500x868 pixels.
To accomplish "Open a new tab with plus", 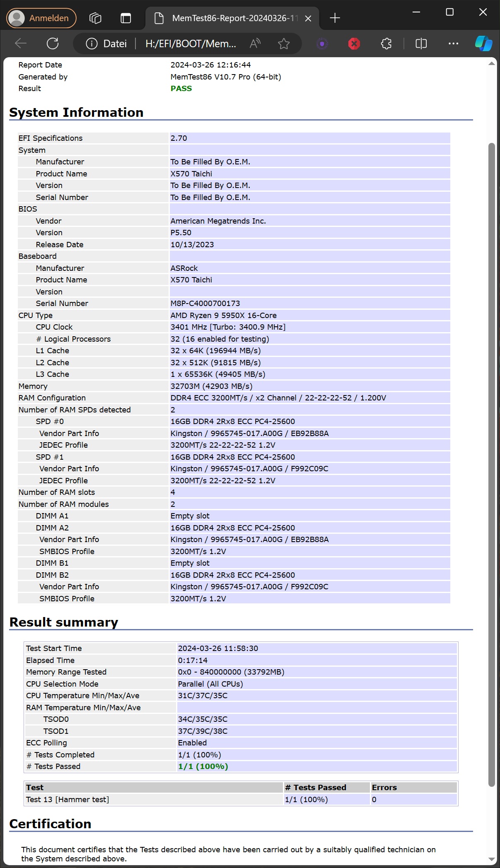I will [x=335, y=18].
